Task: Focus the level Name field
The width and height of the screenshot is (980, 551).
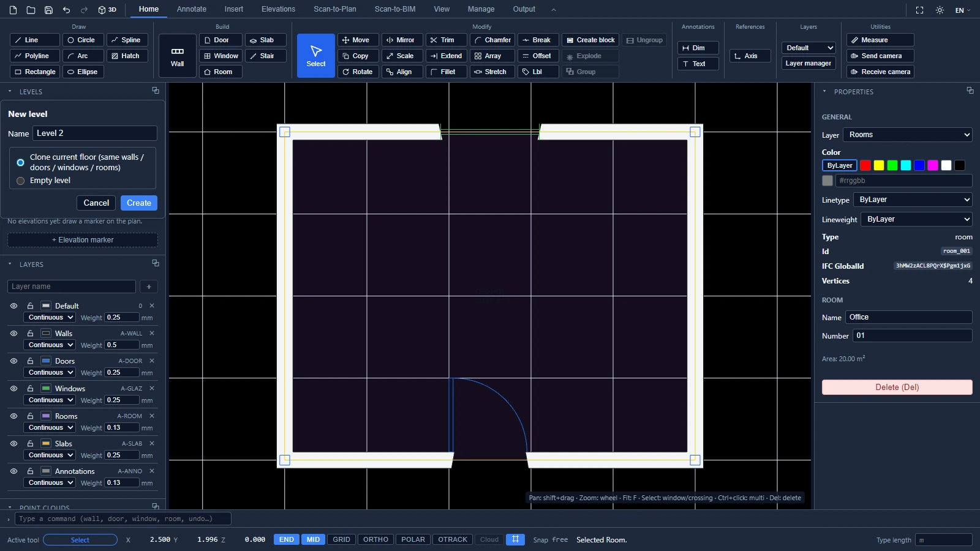Action: 95,133
